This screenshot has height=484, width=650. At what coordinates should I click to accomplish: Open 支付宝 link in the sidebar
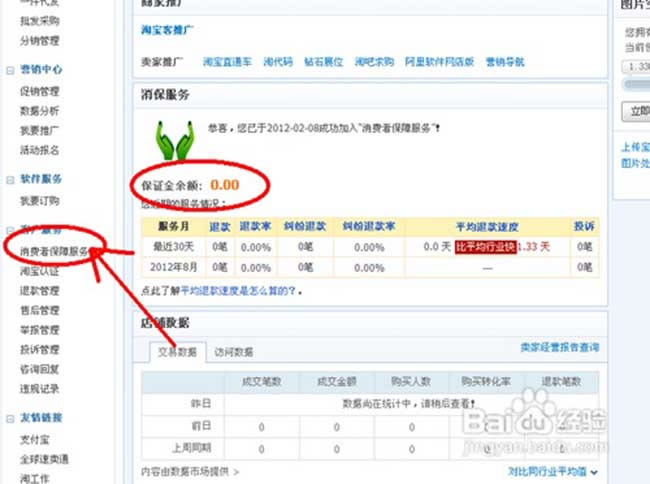34,439
